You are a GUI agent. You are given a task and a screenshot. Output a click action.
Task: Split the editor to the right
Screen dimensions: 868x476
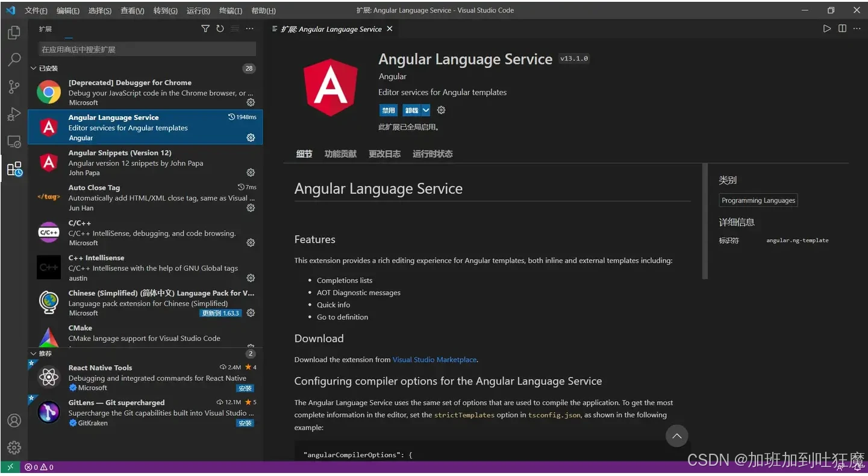coord(842,28)
